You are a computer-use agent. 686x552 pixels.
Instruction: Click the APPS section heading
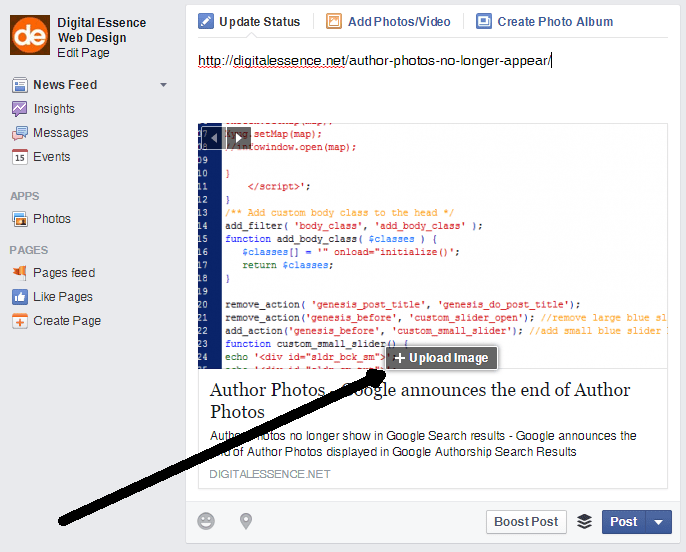[x=25, y=196]
